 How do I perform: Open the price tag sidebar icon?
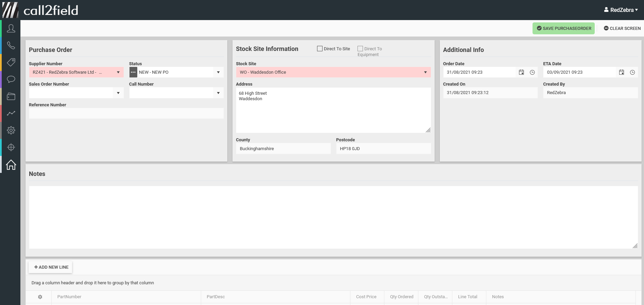coord(11,62)
